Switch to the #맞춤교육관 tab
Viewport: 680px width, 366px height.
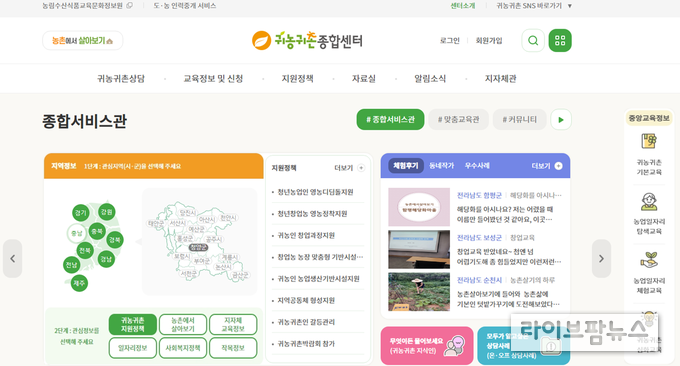point(458,119)
